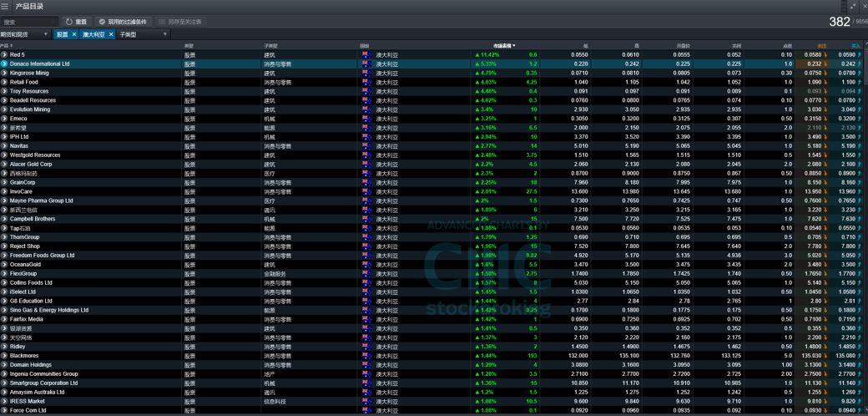Click the 买入 column header
This screenshot has width=868, height=416.
tap(856, 45)
